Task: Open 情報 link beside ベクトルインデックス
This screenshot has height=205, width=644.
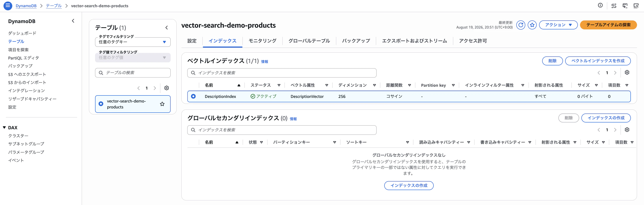Action: [x=265, y=62]
